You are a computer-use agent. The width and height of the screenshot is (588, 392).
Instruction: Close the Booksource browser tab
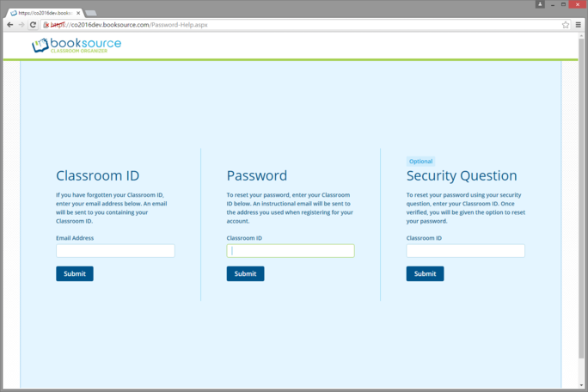click(78, 13)
